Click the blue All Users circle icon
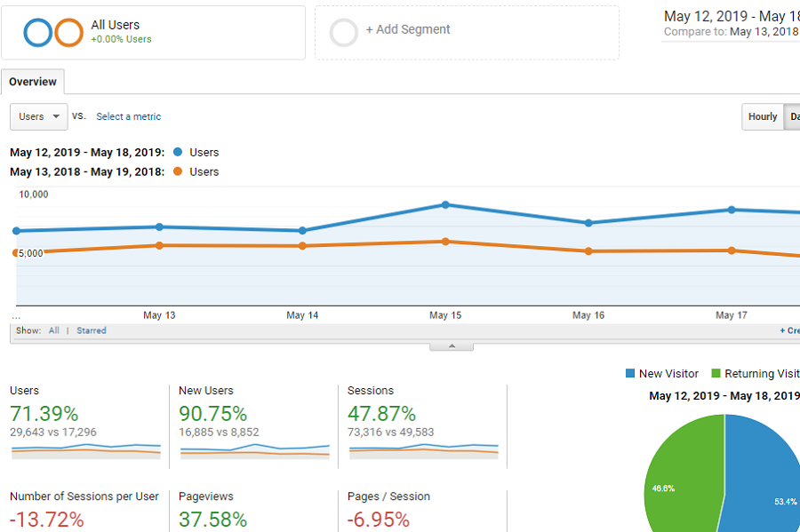800x532 pixels. coord(38,33)
